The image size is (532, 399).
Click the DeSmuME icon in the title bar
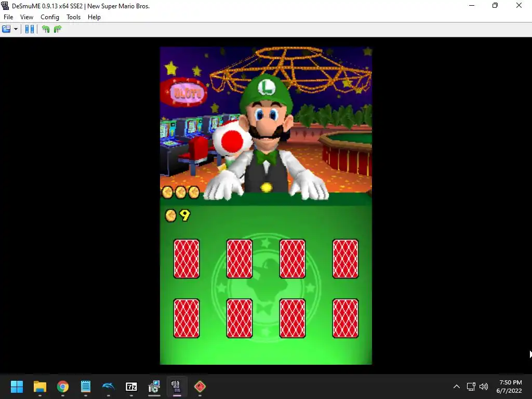(x=5, y=6)
